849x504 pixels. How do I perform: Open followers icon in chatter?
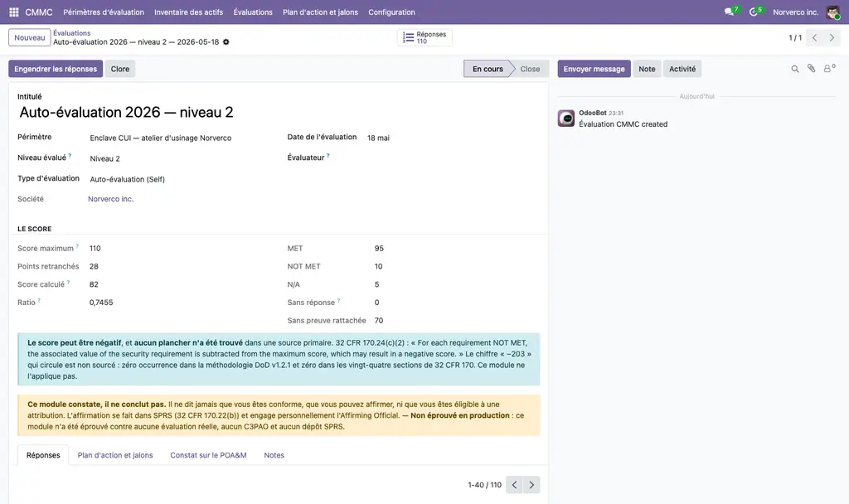pos(829,68)
